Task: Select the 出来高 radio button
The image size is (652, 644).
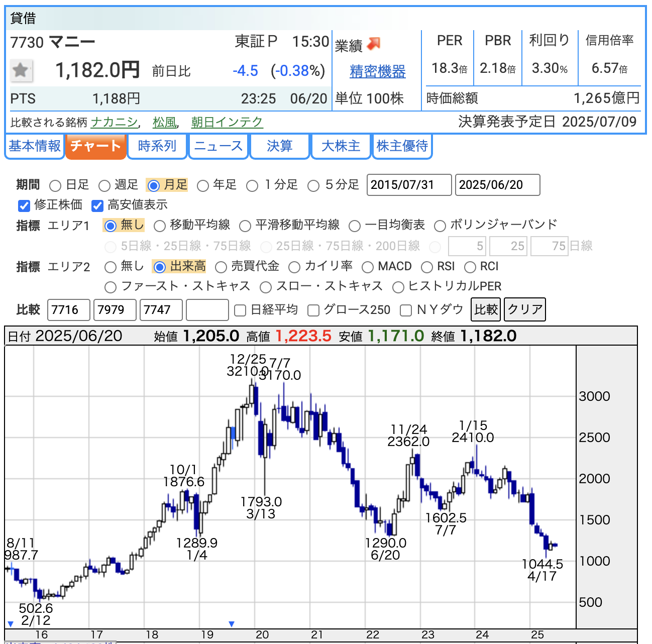Action: [x=159, y=267]
